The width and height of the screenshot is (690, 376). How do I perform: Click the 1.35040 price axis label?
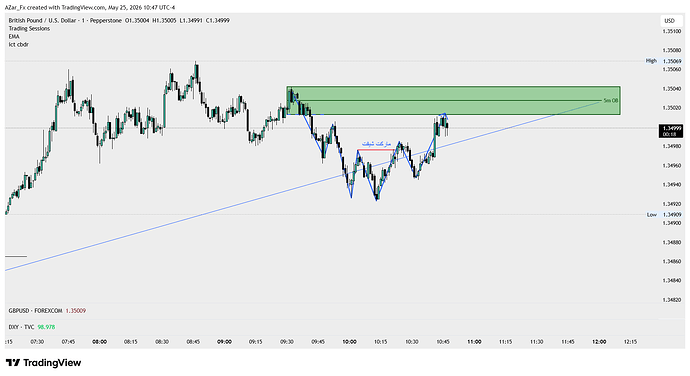(672, 89)
